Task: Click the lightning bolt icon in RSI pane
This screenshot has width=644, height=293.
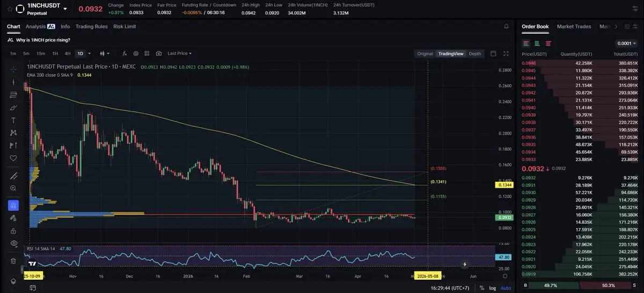Action: (x=465, y=264)
